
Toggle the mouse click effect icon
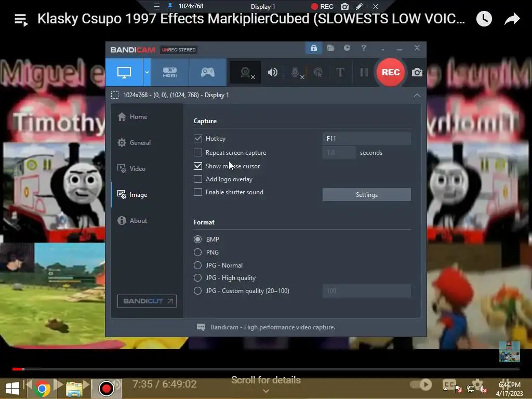(x=318, y=72)
